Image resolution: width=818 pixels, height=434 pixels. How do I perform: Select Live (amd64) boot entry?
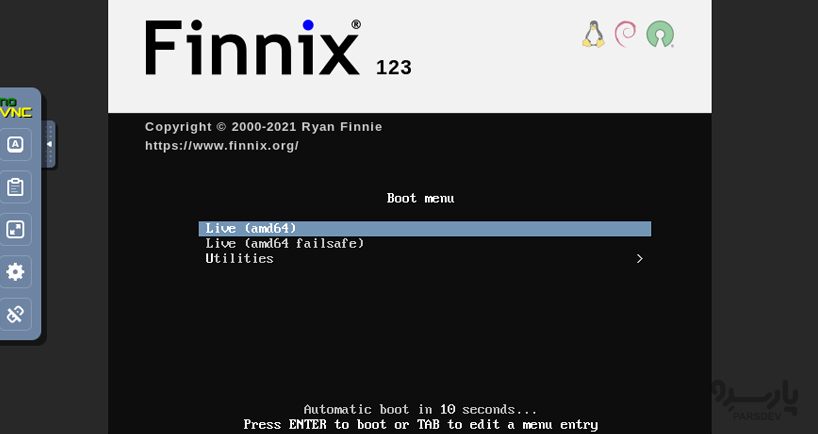point(425,228)
